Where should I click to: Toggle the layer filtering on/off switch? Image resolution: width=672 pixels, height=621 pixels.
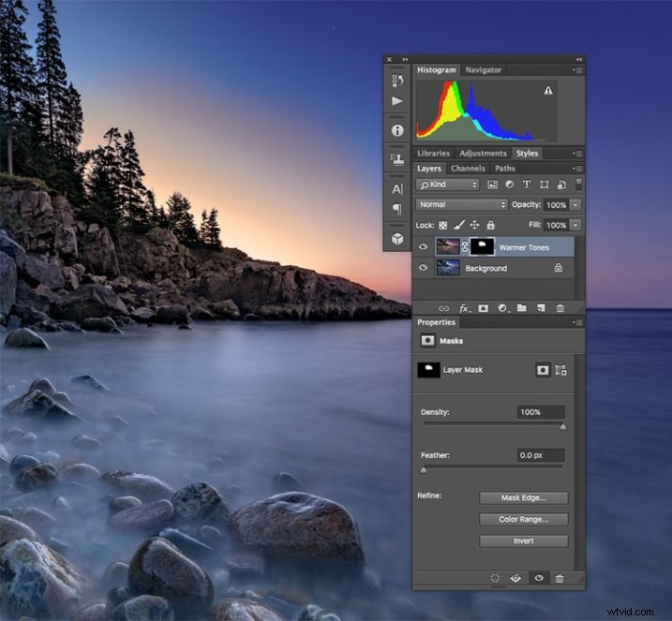coord(578,185)
